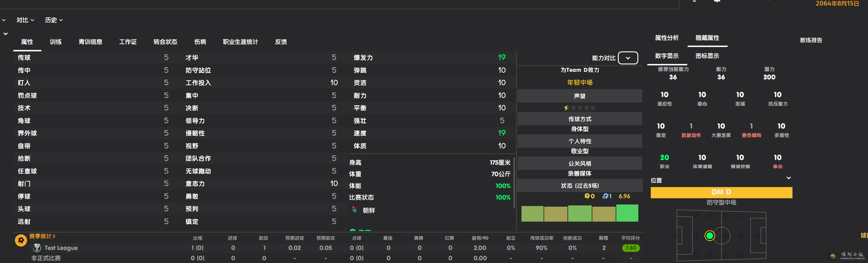This screenshot has width=868, height=263.
Task: Click the 传球方式 header
Action: point(580,119)
